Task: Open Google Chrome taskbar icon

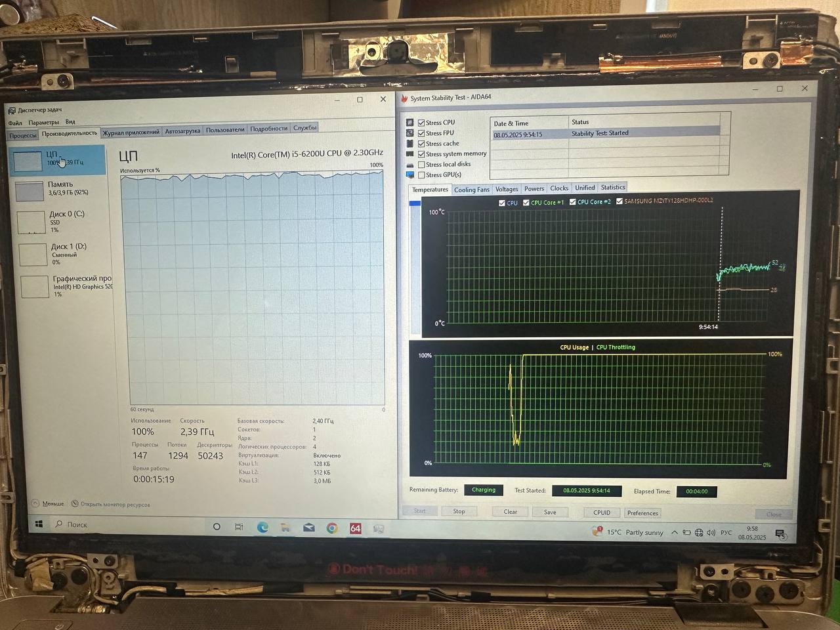Action: (x=332, y=528)
